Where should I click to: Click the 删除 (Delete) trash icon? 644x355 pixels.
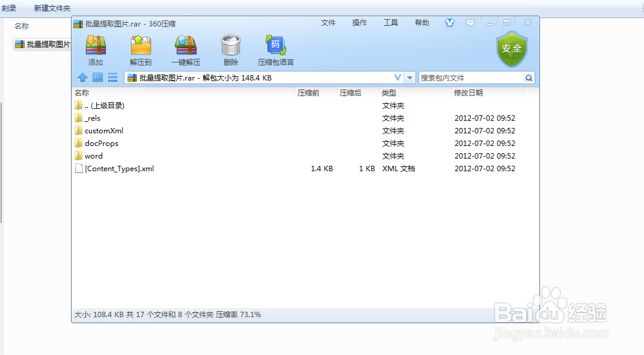click(x=230, y=46)
